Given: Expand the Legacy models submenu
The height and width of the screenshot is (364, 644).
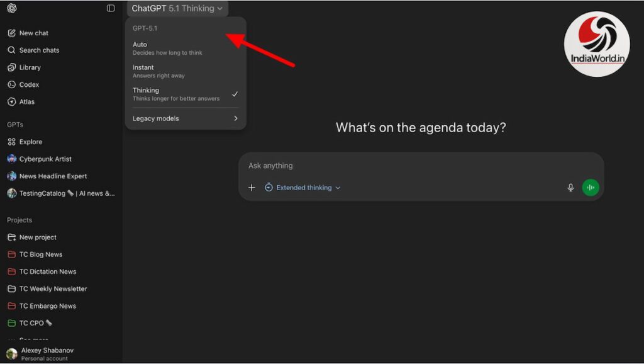Looking at the screenshot, I should click(185, 118).
